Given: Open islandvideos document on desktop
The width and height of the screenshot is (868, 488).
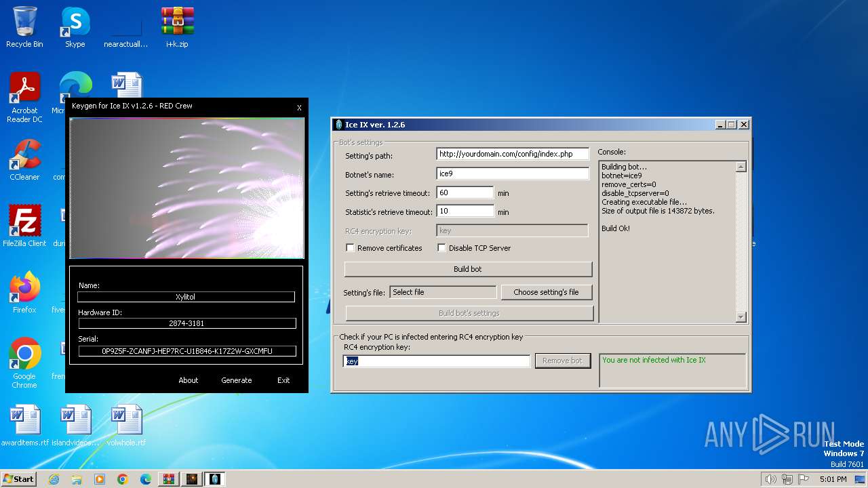Looking at the screenshot, I should tap(75, 426).
